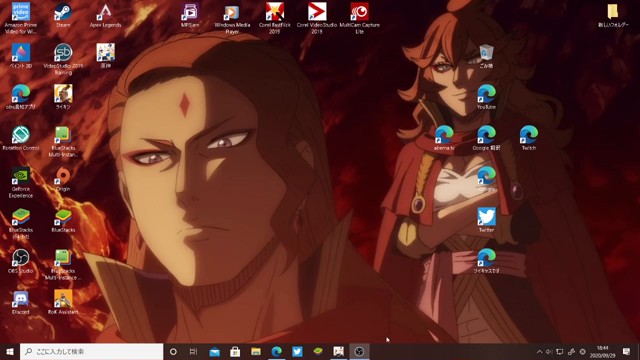This screenshot has height=360, width=640.
Task: Open Cortana from the taskbar
Action: coord(173,351)
